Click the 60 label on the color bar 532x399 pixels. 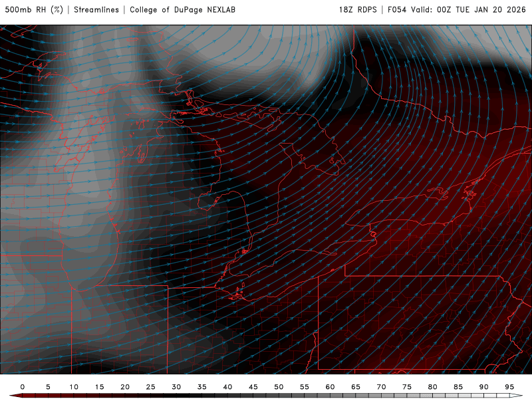click(x=330, y=387)
